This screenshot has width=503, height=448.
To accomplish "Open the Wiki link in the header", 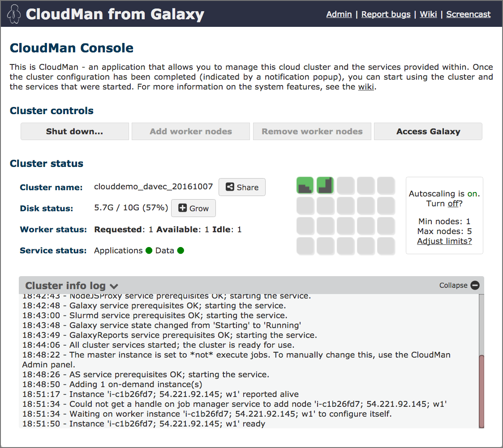I will tap(428, 14).
